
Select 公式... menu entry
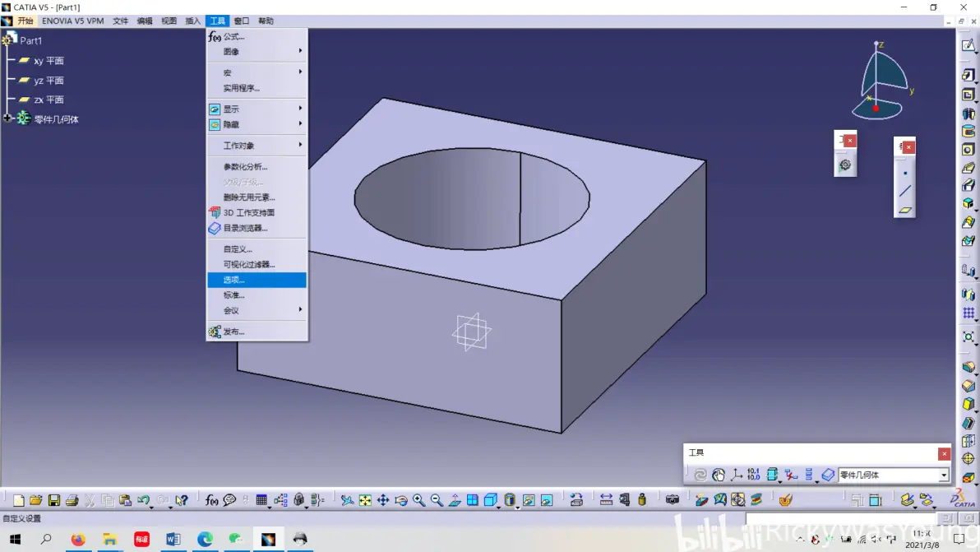(257, 36)
